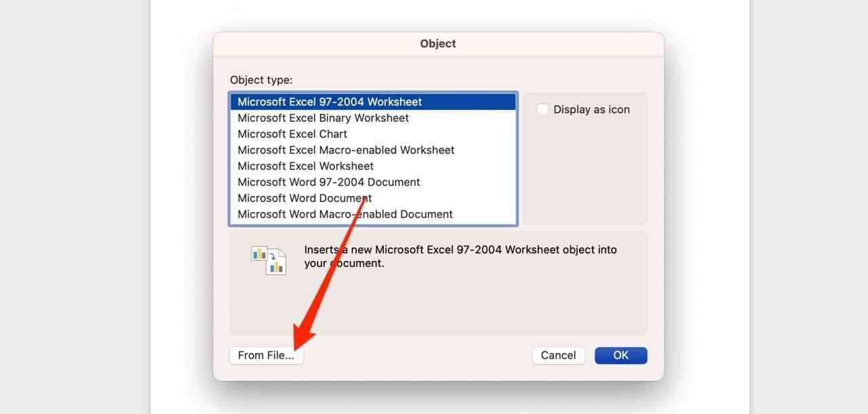Image resolution: width=868 pixels, height=414 pixels.
Task: Click the worksheet object preview icon
Action: (x=269, y=260)
